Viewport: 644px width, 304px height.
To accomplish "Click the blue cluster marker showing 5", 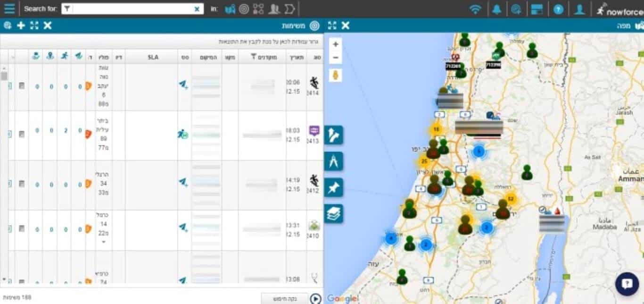I will point(479,152).
